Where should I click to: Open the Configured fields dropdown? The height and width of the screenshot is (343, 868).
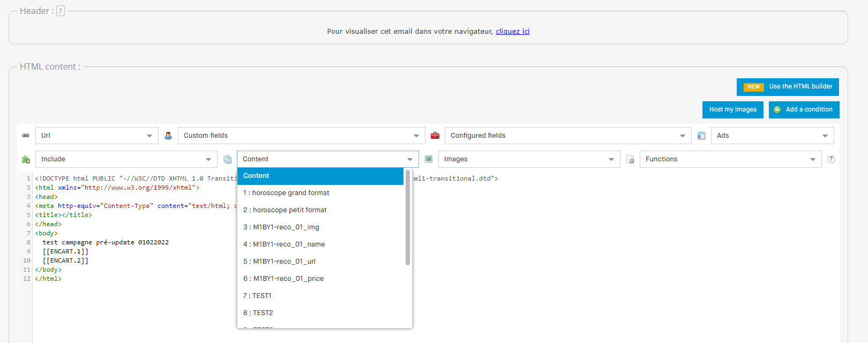coord(567,136)
